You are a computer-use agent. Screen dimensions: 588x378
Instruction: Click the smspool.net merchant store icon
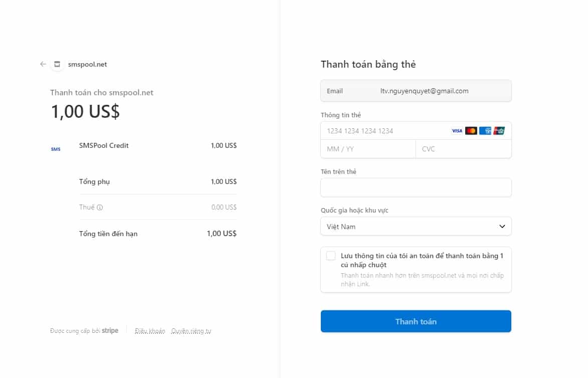57,64
